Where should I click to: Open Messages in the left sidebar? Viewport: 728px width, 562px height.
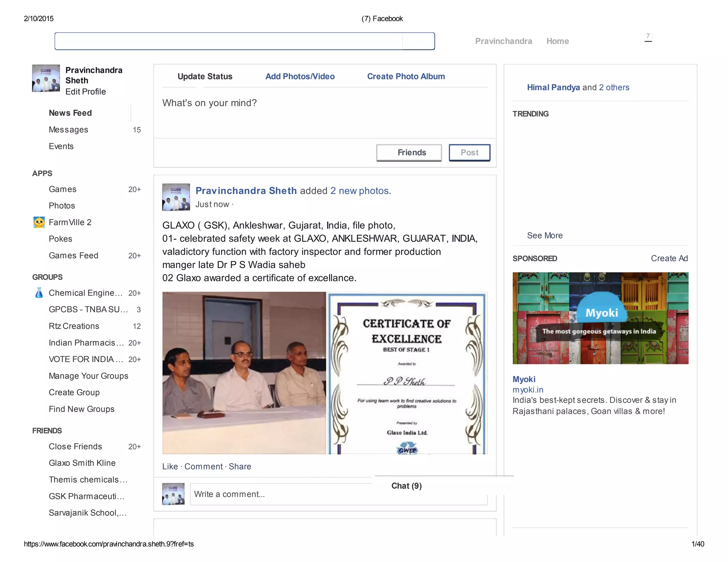(68, 130)
